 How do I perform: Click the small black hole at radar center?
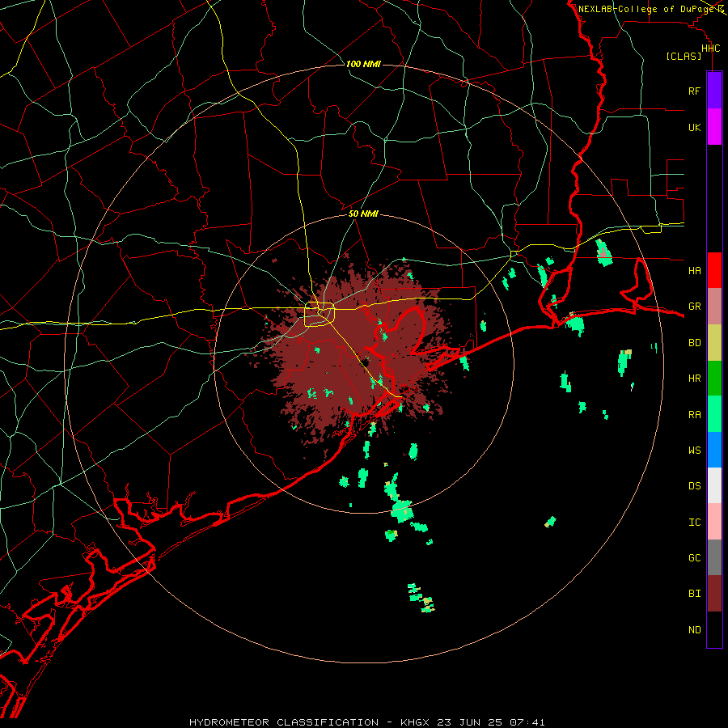pyautogui.click(x=366, y=362)
